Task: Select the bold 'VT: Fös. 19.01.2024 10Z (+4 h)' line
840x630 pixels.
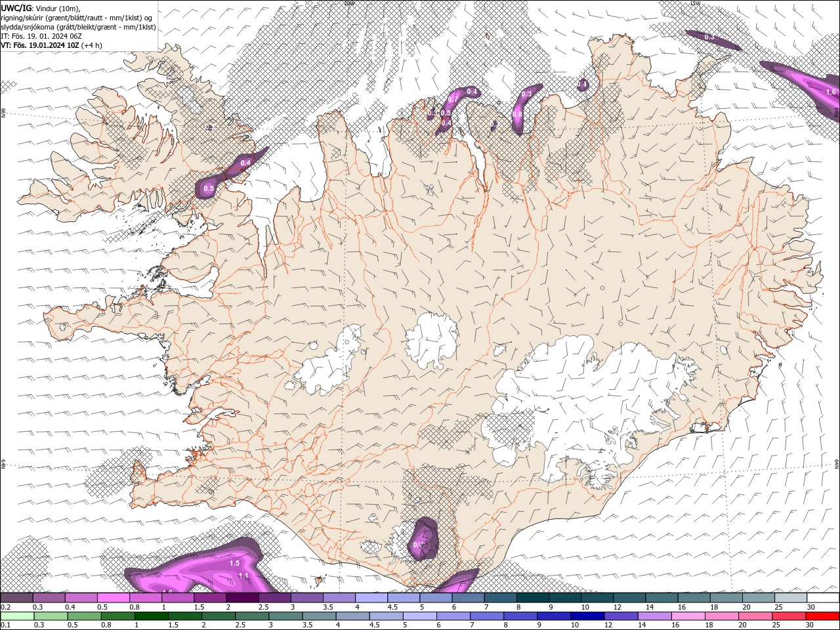Action: click(51, 45)
